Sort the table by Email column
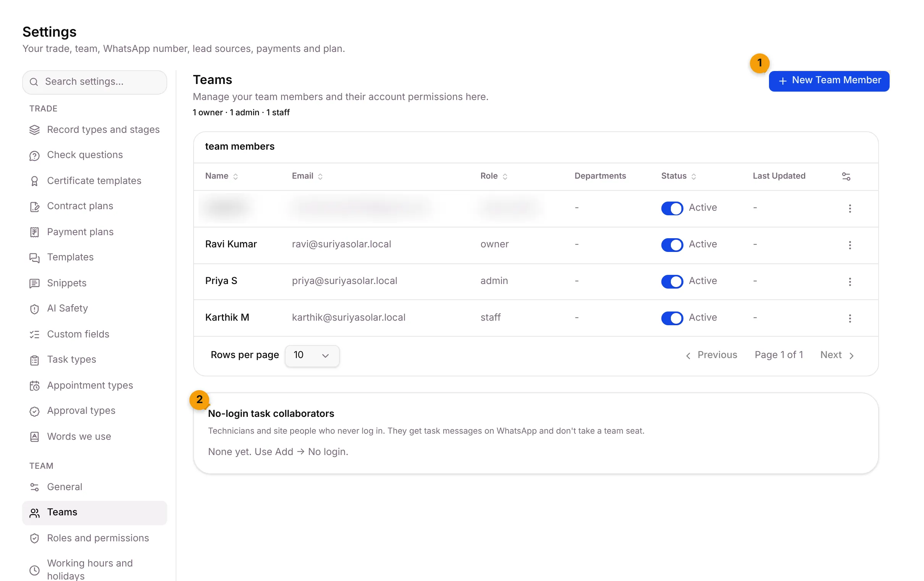 point(307,176)
